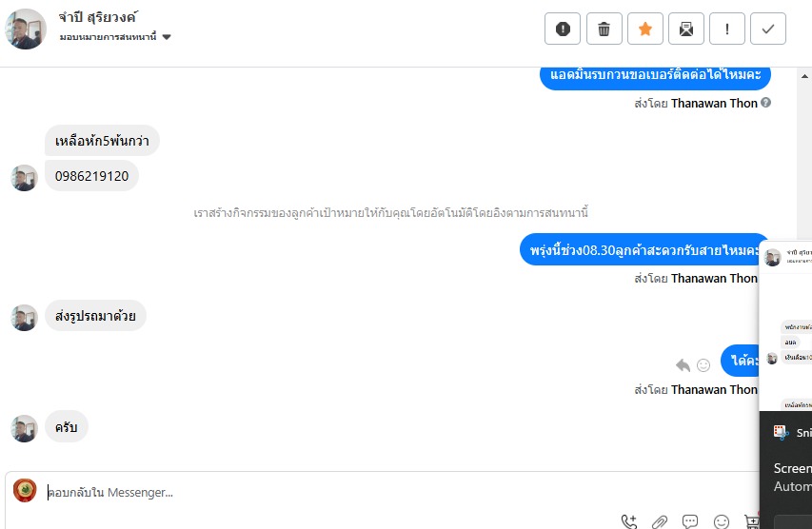The image size is (812, 529).
Task: Open saved replies speech bubble icon
Action: point(690,521)
